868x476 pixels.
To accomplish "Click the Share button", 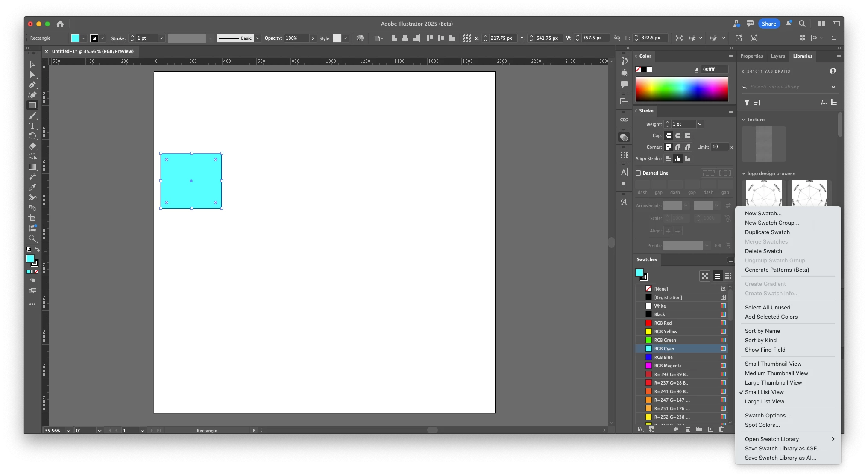I will pyautogui.click(x=768, y=24).
